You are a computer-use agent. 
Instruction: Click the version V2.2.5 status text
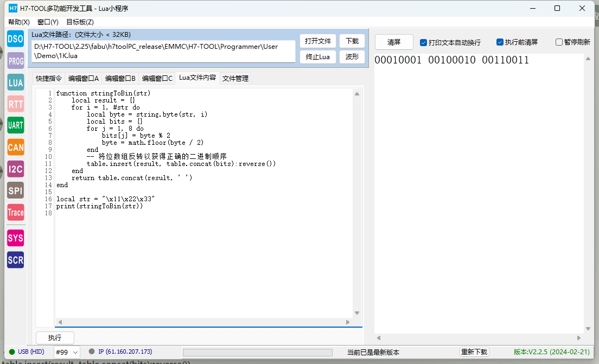tap(551, 352)
